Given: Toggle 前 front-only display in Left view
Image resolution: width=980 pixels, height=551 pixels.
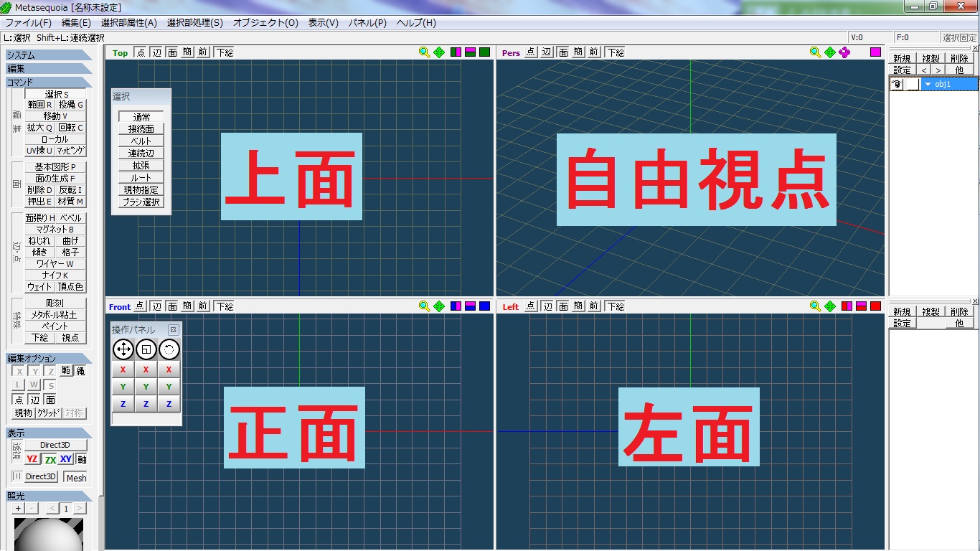Looking at the screenshot, I should 594,306.
